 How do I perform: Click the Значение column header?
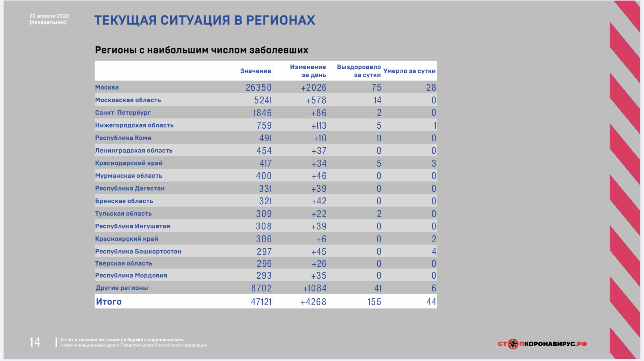coord(255,71)
